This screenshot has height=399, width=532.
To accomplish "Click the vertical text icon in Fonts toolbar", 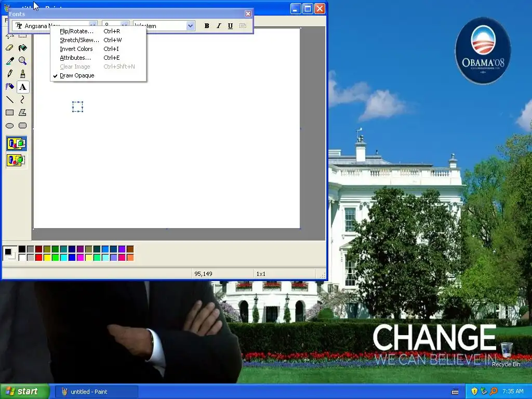I will pos(243,26).
